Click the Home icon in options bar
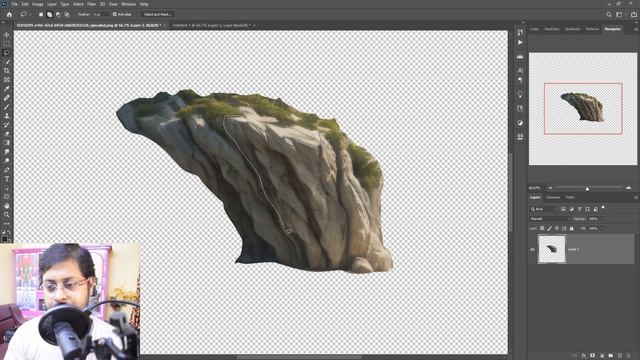 pyautogui.click(x=9, y=14)
